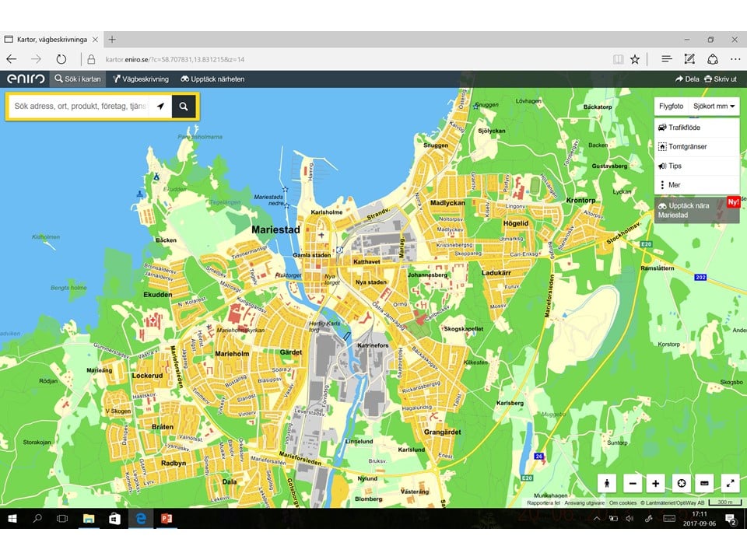Open Edge more options ellipsis
747x560 pixels.
735,60
